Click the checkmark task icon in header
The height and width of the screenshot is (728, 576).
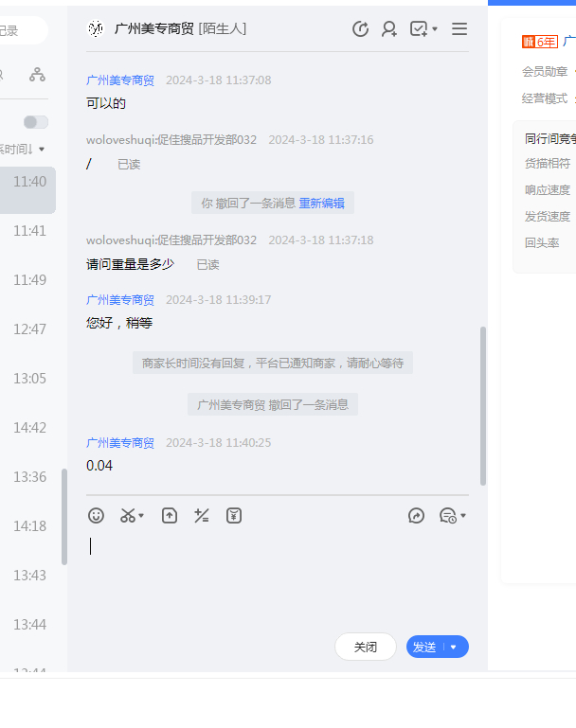coord(419,28)
